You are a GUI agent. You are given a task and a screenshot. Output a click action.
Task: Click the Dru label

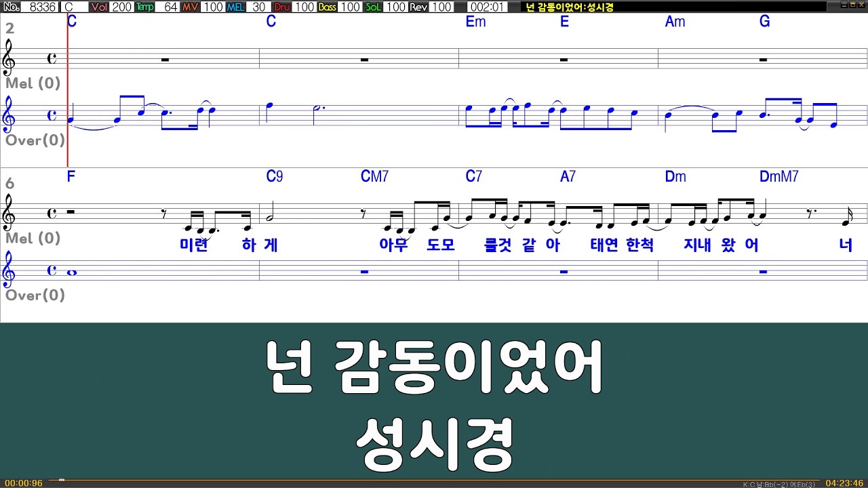coord(281,7)
